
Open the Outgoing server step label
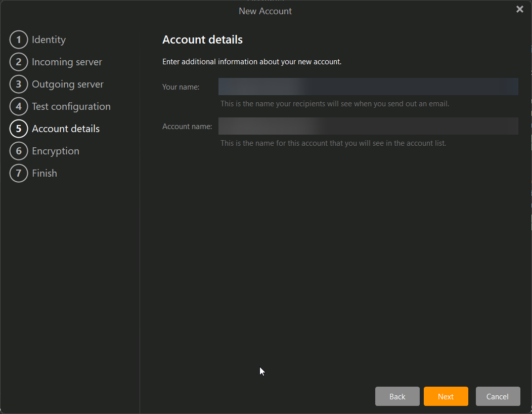pos(68,84)
